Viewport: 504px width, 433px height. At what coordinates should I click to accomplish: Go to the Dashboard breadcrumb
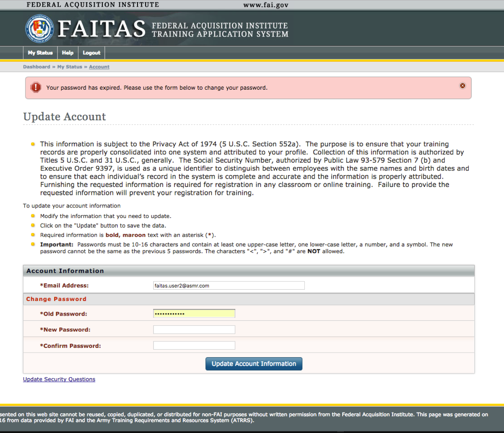pos(36,67)
